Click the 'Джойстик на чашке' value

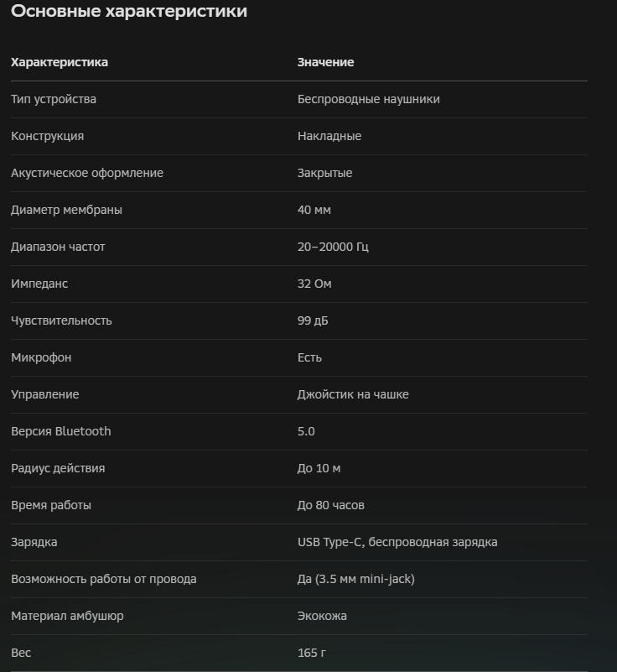click(353, 394)
